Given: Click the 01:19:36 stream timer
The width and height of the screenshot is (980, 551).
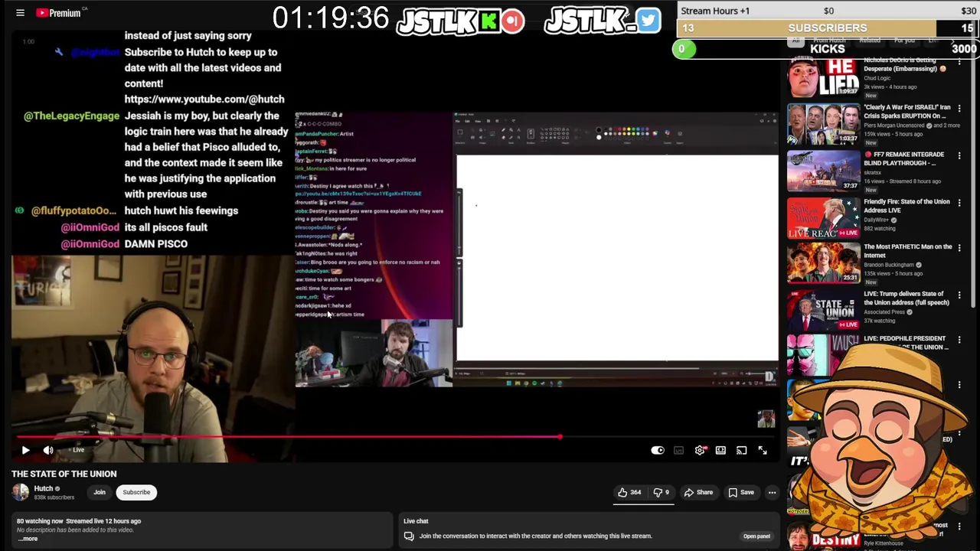Looking at the screenshot, I should (x=331, y=18).
